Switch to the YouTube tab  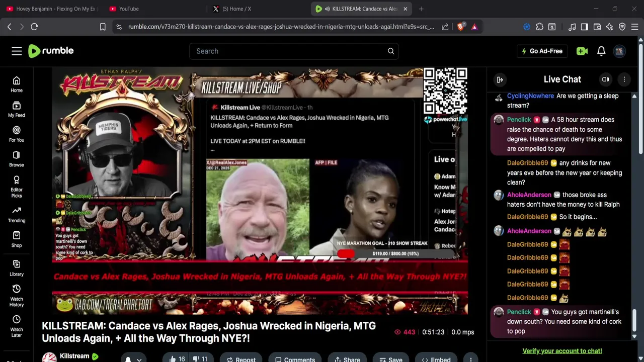[154, 9]
